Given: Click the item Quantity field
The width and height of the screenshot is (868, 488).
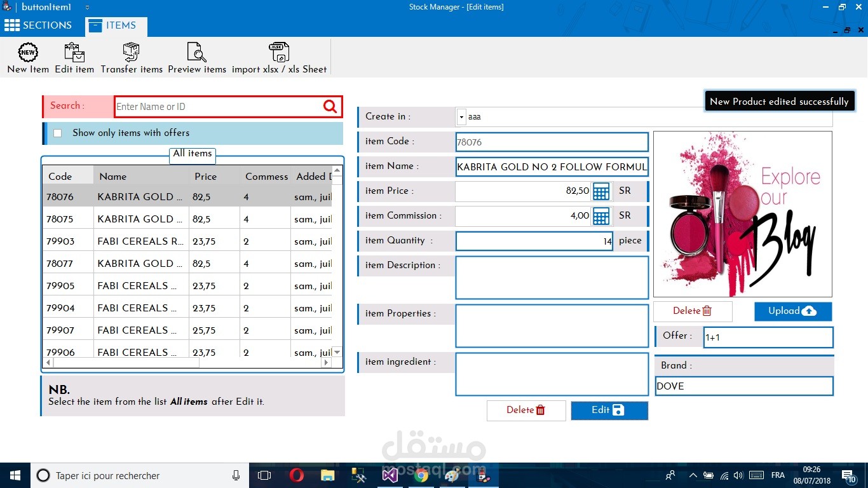Looking at the screenshot, I should (x=534, y=241).
